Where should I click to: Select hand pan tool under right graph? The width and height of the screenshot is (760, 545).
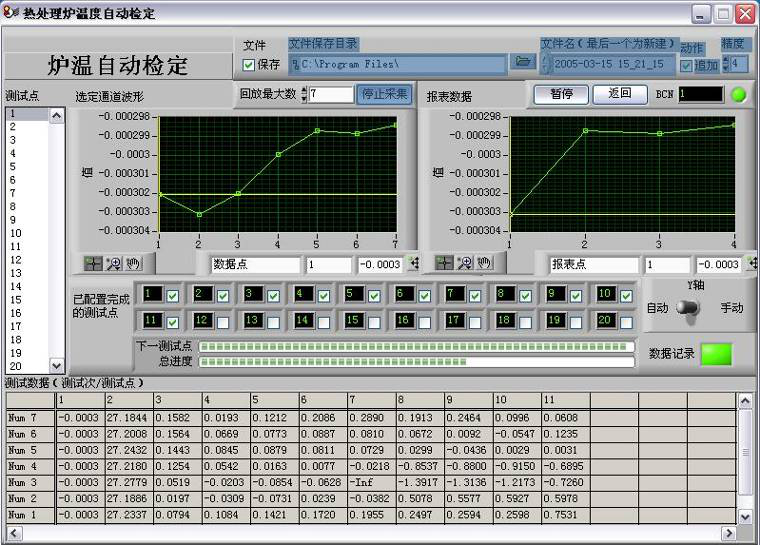(485, 263)
